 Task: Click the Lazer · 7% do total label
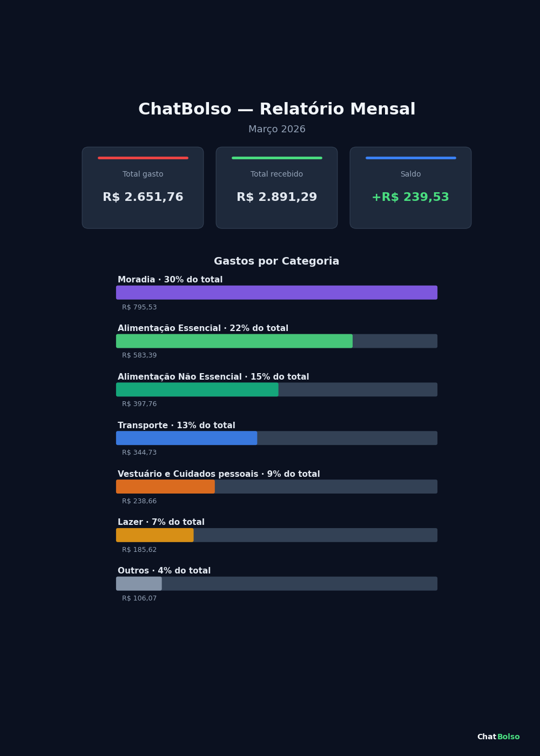161,523
